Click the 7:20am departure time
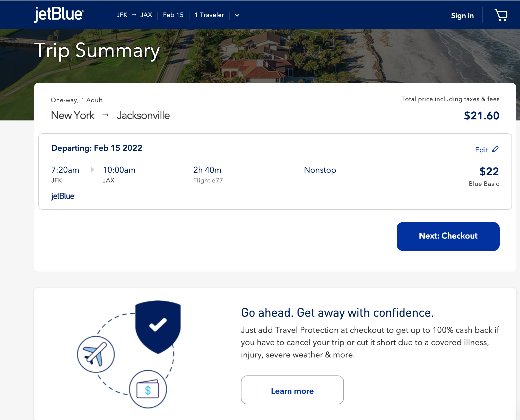Screen dimensions: 520x420 point(65,170)
